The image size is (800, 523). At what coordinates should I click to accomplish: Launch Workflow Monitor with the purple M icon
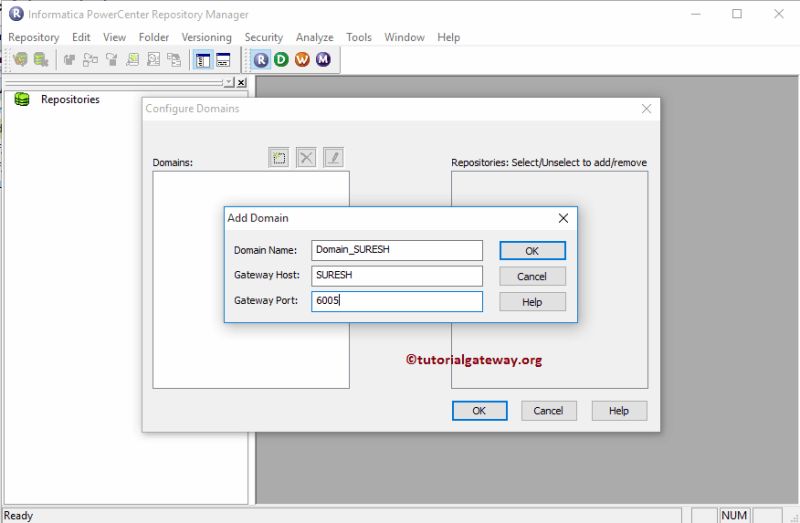[323, 60]
